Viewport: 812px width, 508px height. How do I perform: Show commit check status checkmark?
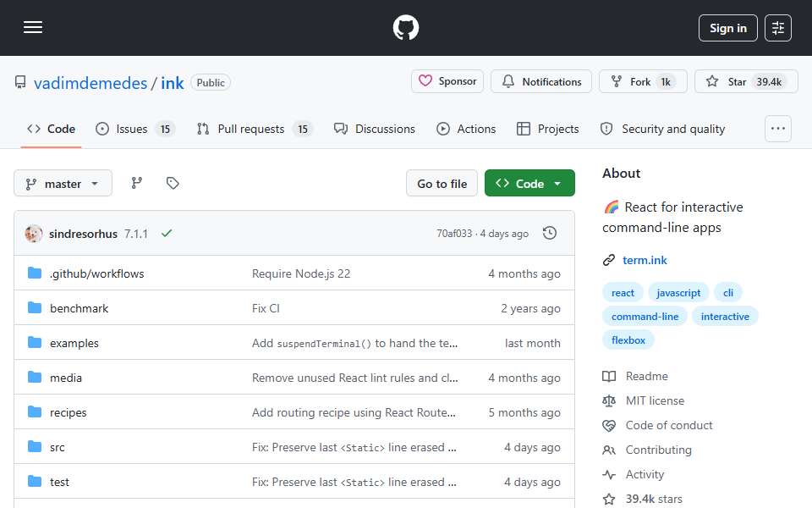(x=167, y=234)
